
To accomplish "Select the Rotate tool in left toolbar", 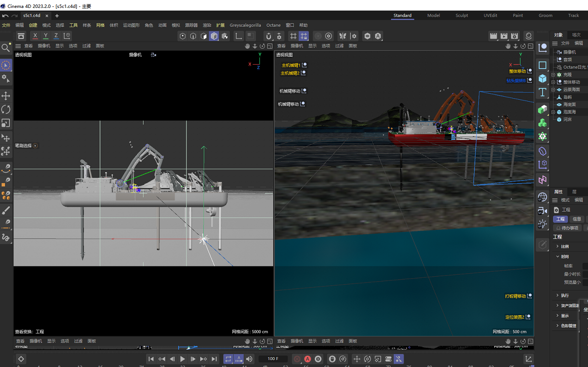I will pos(6,110).
